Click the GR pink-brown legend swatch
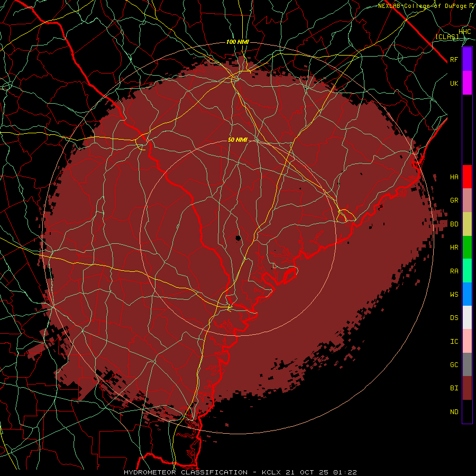 coord(467,200)
